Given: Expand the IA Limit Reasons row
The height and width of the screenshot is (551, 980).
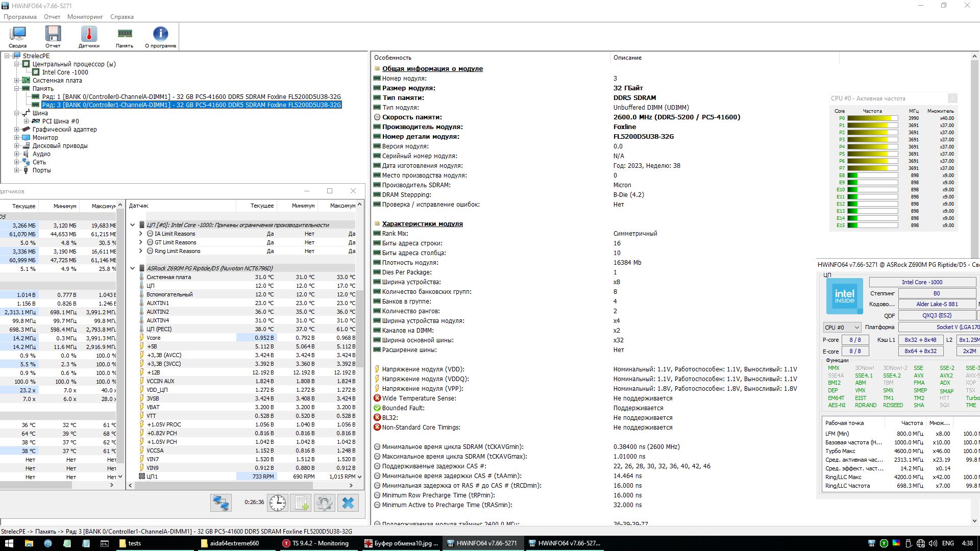Looking at the screenshot, I should click(x=141, y=234).
